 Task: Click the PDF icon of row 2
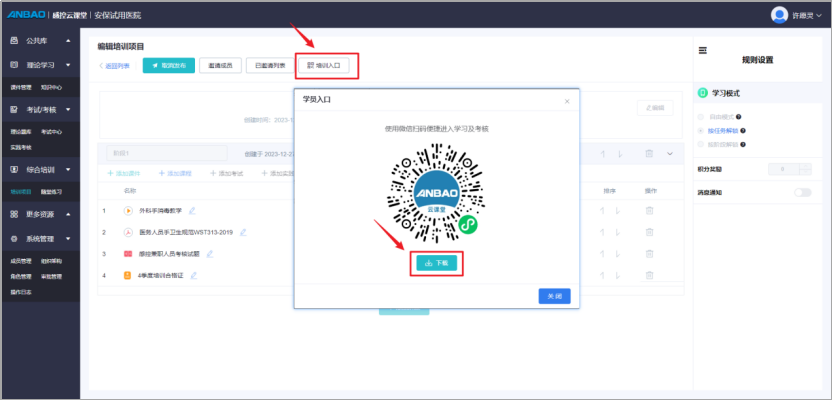click(128, 232)
